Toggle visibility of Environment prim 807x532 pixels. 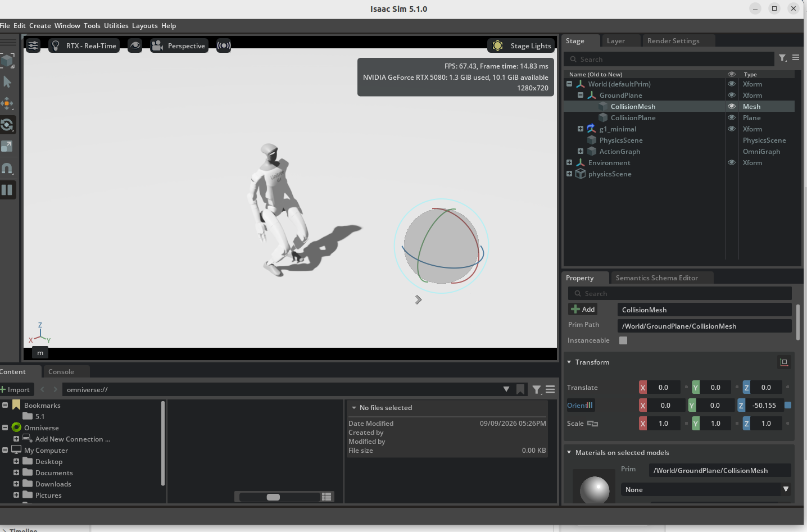[732, 162]
